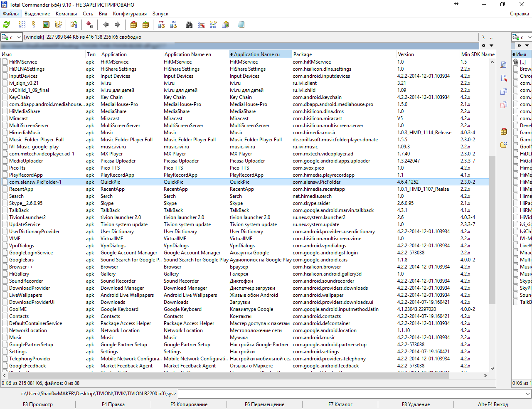Open the notepad icon in the toolbar
Screen dimensions: 532x409
click(x=241, y=25)
